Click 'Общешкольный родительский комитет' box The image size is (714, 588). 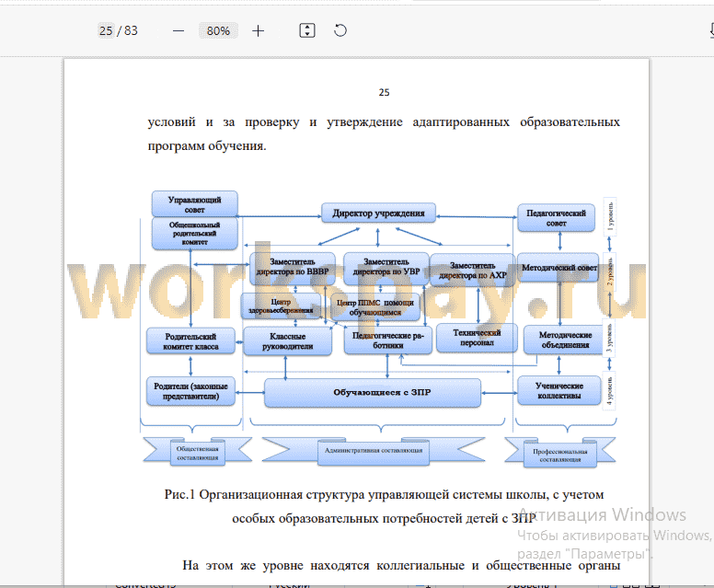194,233
